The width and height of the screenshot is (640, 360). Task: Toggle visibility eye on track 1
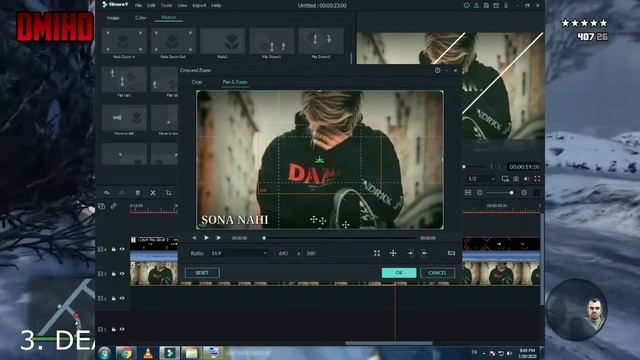122,329
